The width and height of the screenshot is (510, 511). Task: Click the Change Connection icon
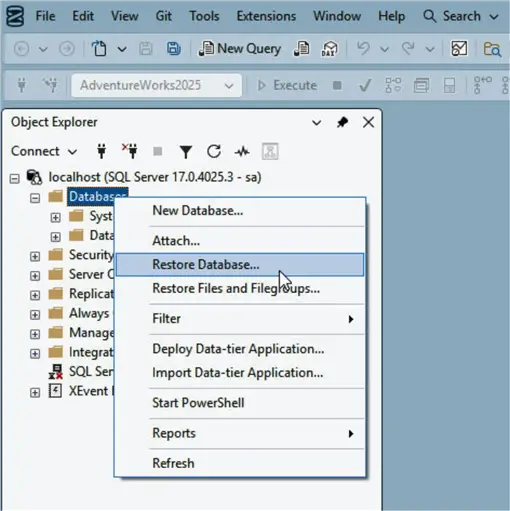pos(51,85)
